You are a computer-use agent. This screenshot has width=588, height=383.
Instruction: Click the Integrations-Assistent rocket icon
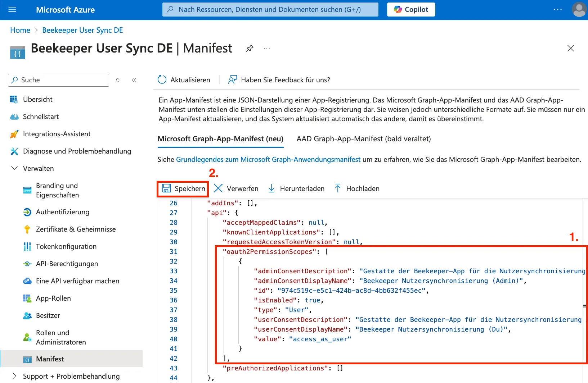[14, 134]
